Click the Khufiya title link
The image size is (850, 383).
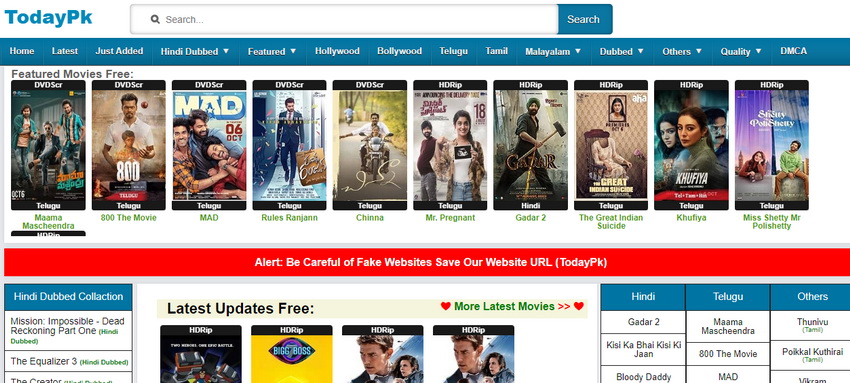[x=691, y=218]
